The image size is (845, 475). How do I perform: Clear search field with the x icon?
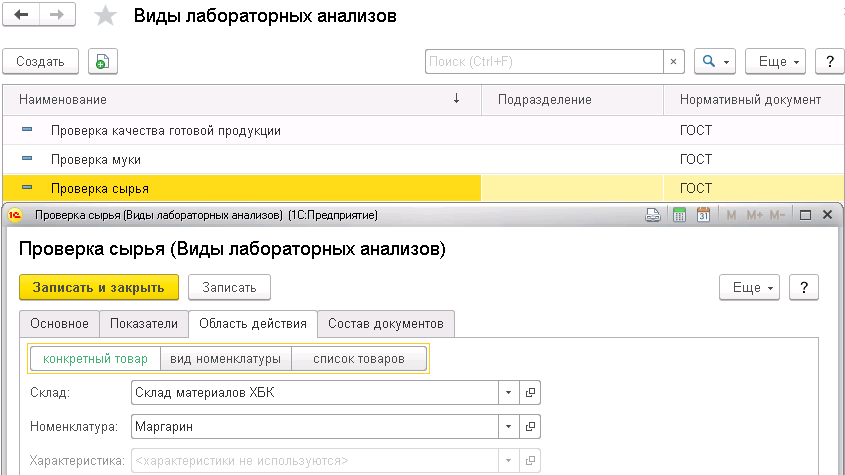[674, 62]
